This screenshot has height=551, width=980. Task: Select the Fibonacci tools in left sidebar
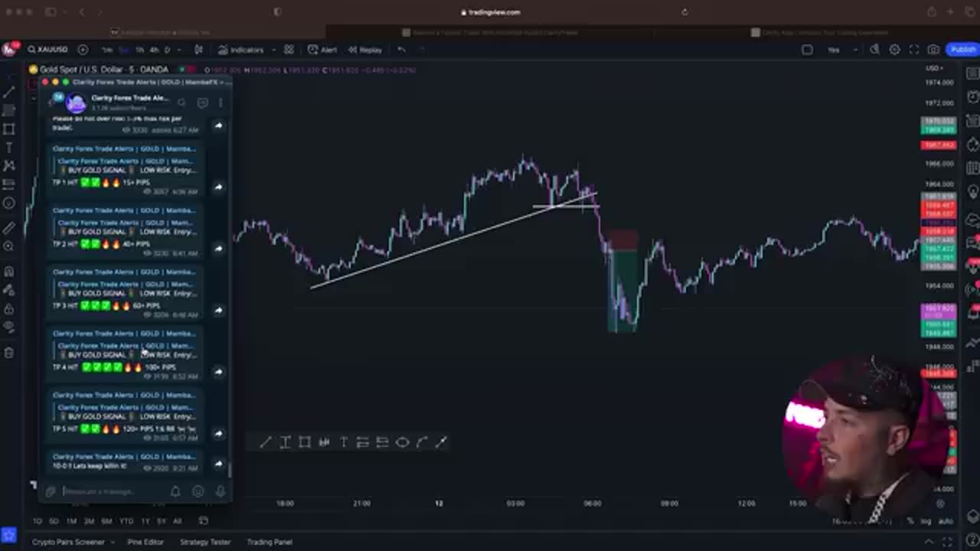[9, 110]
